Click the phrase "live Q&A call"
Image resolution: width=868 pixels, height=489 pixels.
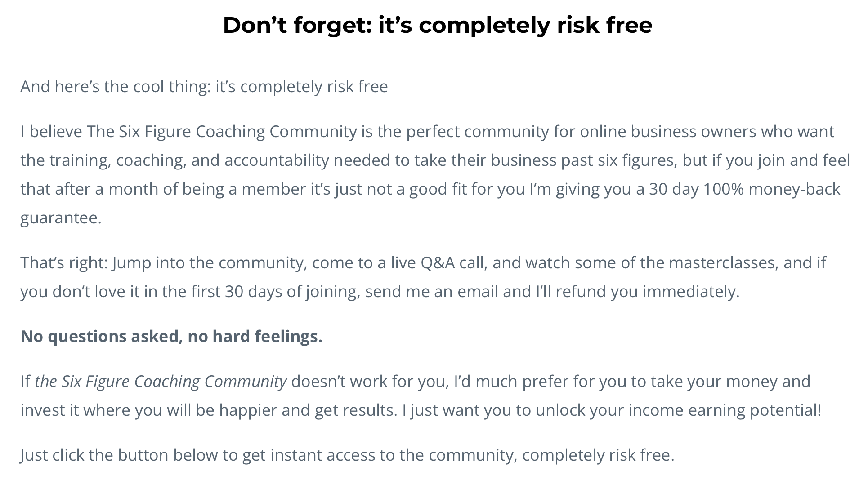pyautogui.click(x=438, y=263)
